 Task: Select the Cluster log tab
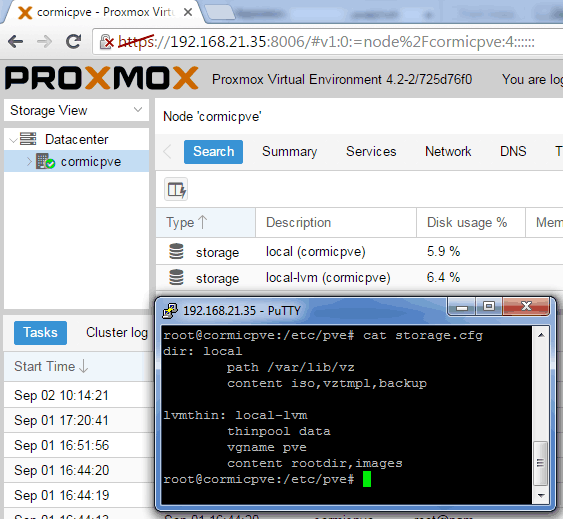(117, 333)
